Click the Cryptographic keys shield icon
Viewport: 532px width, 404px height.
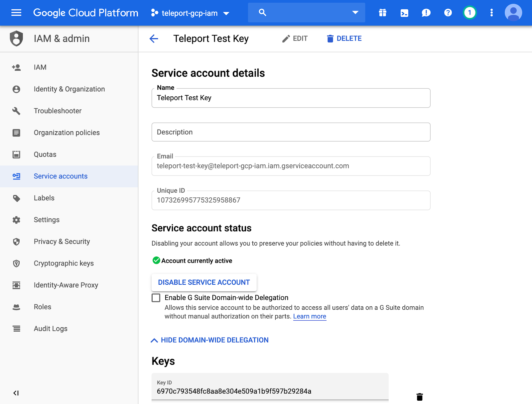tap(16, 263)
